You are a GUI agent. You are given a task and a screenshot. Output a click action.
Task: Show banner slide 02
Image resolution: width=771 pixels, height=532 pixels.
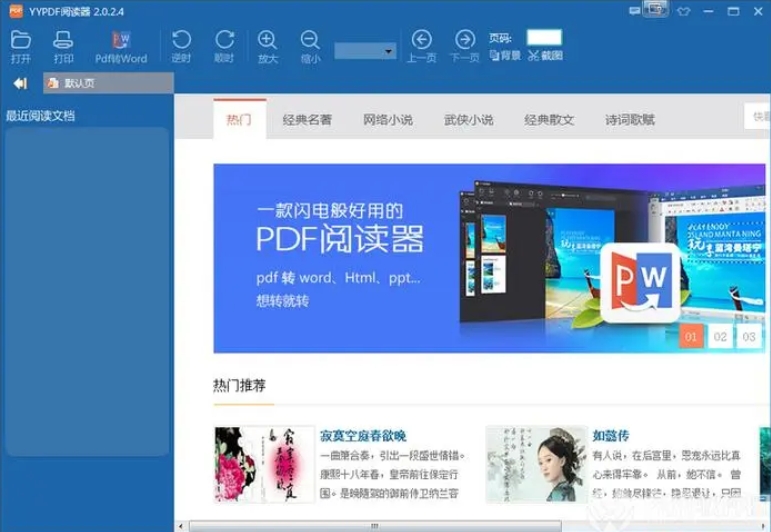pos(720,337)
